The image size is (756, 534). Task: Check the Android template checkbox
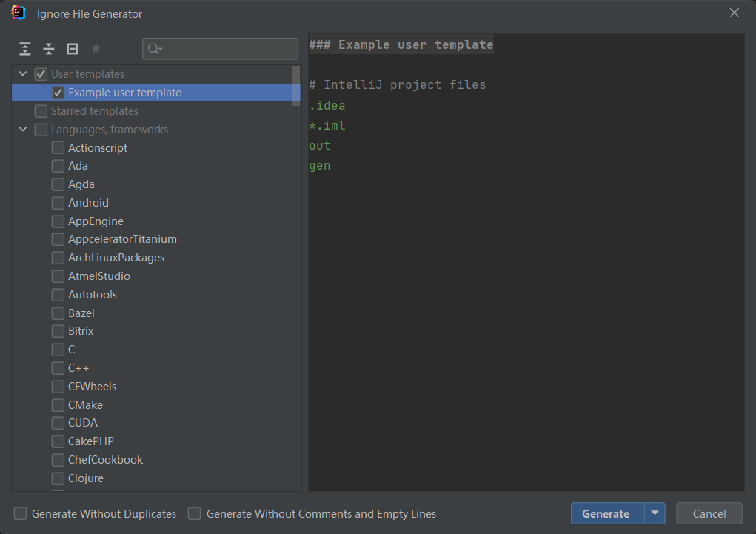(58, 203)
